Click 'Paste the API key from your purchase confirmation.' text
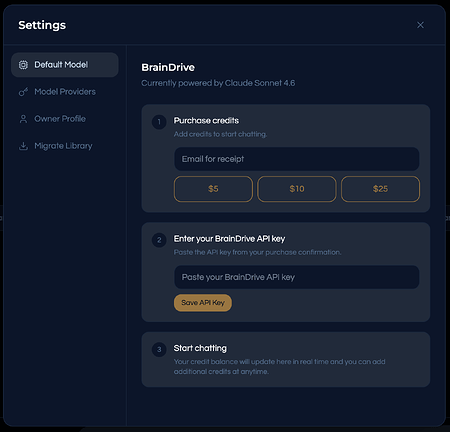This screenshot has width=450, height=432. pyautogui.click(x=257, y=252)
